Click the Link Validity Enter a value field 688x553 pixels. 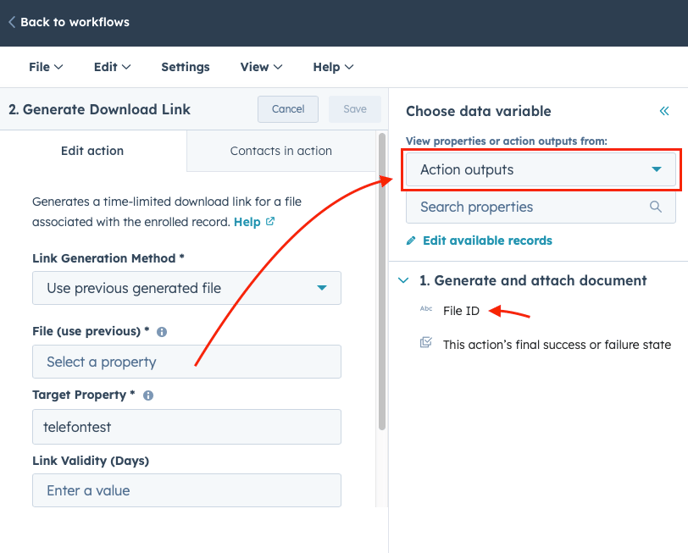pos(186,491)
